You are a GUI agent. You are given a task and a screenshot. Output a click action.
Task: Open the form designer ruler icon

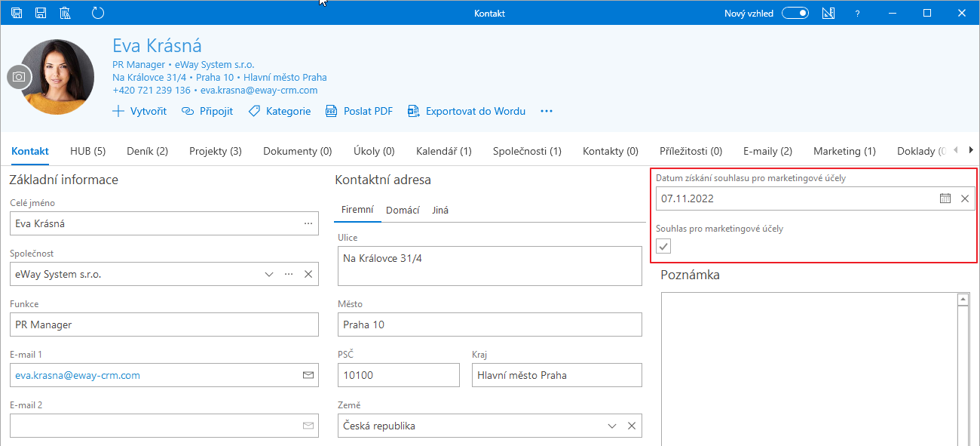click(828, 13)
